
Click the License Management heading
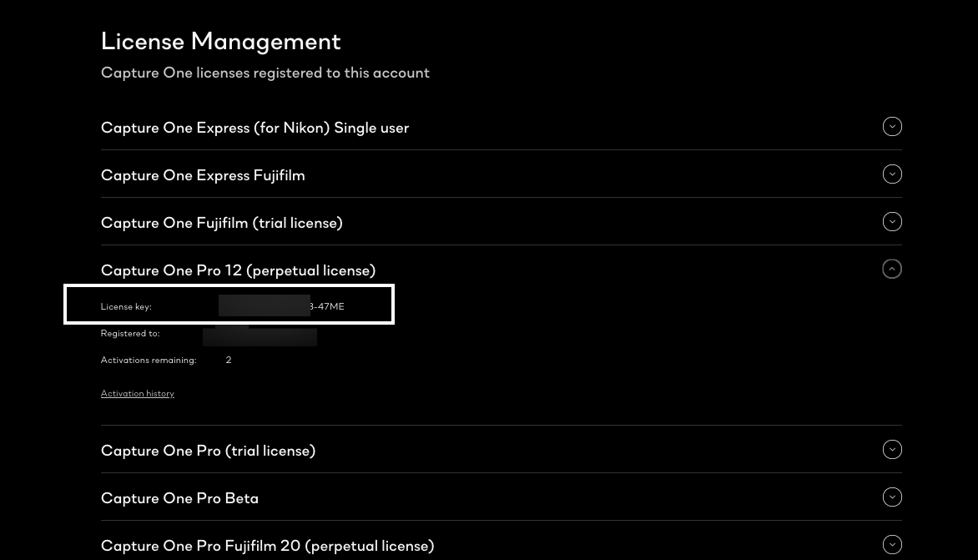click(221, 41)
